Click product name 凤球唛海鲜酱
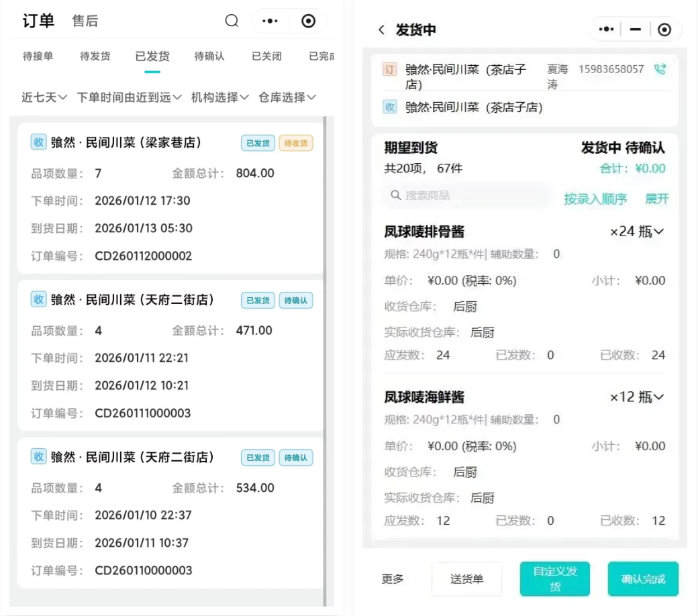Viewport: 698px width, 616px height. 424,397
